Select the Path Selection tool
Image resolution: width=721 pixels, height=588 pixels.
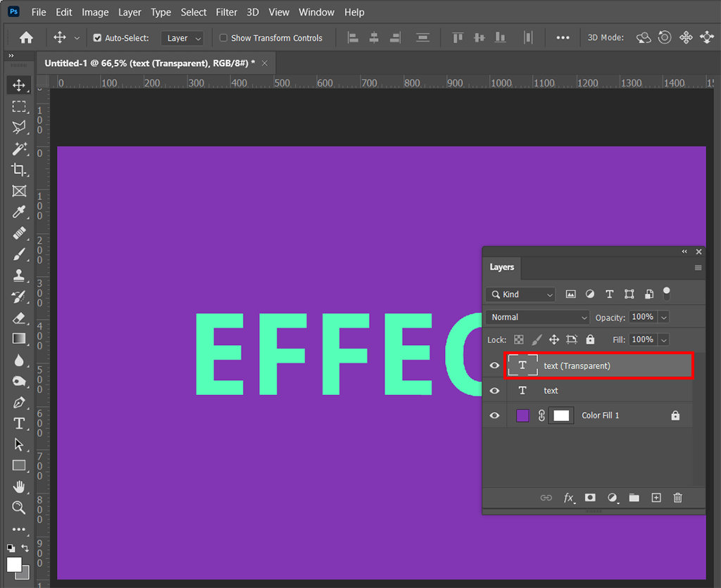click(19, 444)
